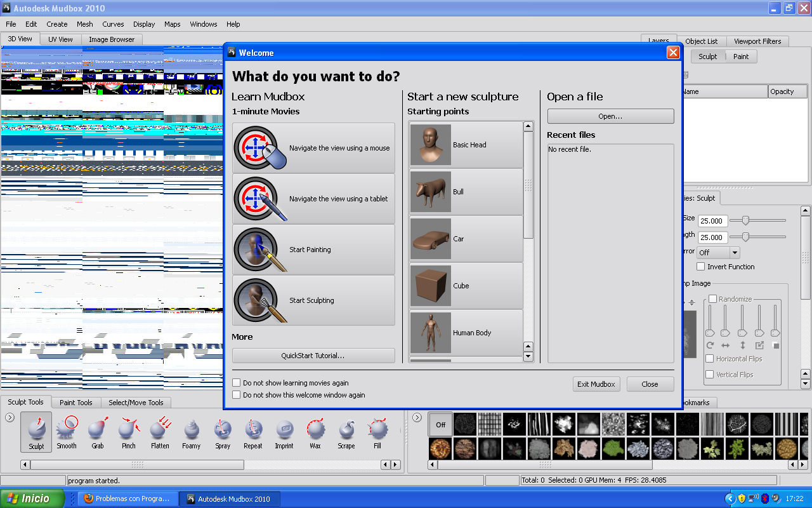Click the stamp strength randomize icon

775,345
